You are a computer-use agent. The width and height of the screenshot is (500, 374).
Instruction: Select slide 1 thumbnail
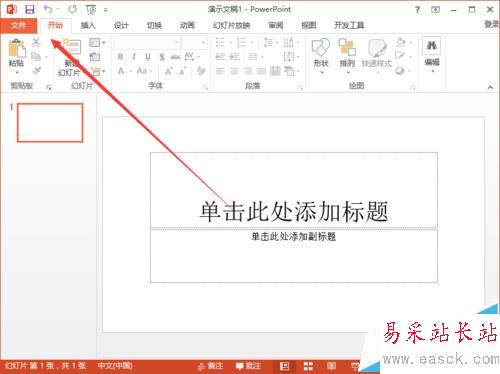point(50,123)
